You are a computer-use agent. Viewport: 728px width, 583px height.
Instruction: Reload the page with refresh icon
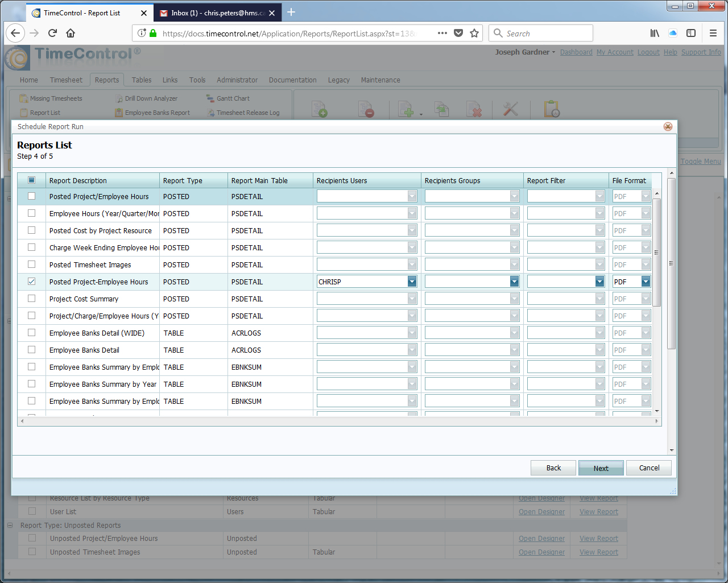[x=52, y=33]
